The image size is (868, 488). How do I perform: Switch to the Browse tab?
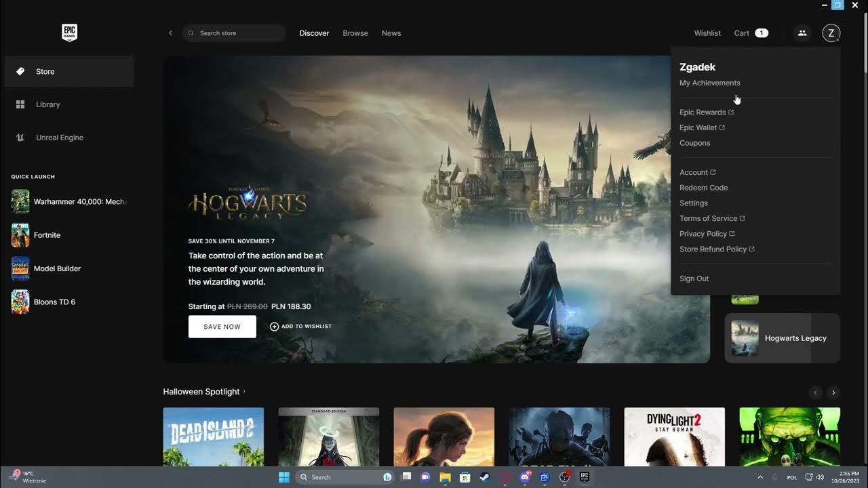(355, 33)
